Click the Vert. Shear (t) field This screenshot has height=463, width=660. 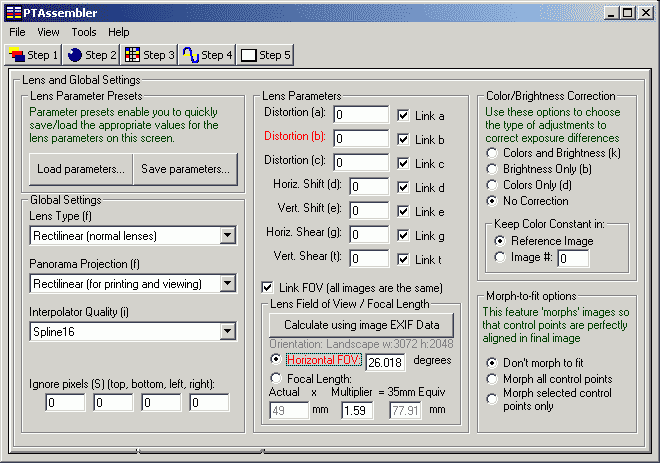pos(369,258)
